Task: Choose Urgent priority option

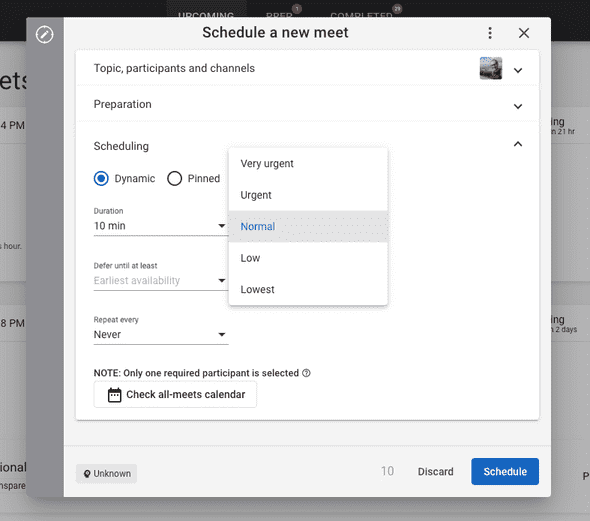Action: [x=308, y=195]
